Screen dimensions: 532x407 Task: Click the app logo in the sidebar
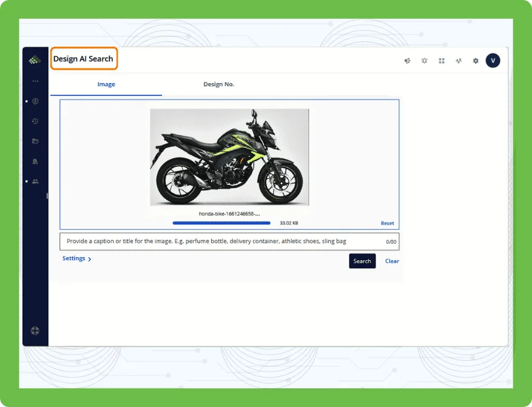pos(35,60)
